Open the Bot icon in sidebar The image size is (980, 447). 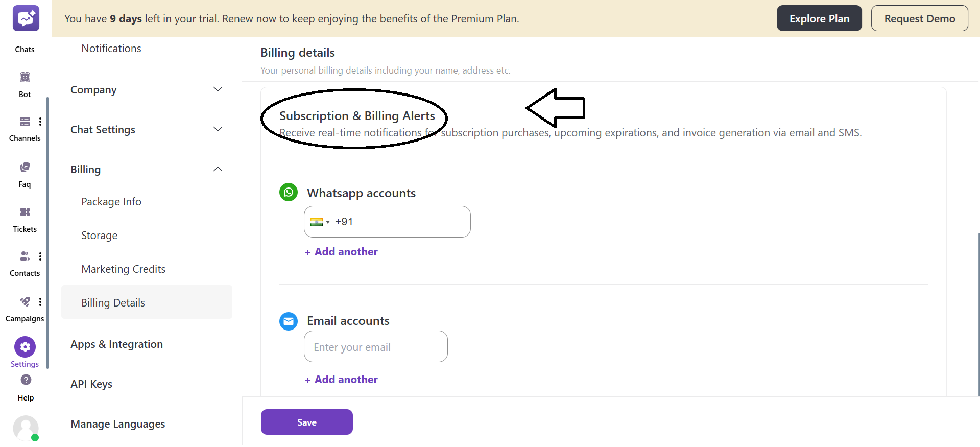pyautogui.click(x=25, y=78)
